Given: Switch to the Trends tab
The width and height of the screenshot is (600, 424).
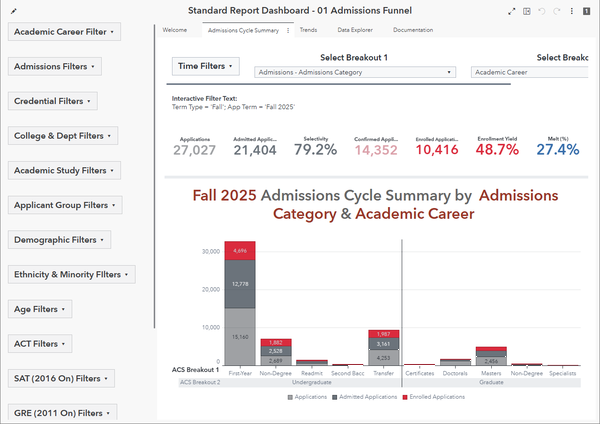Looking at the screenshot, I should [x=308, y=30].
